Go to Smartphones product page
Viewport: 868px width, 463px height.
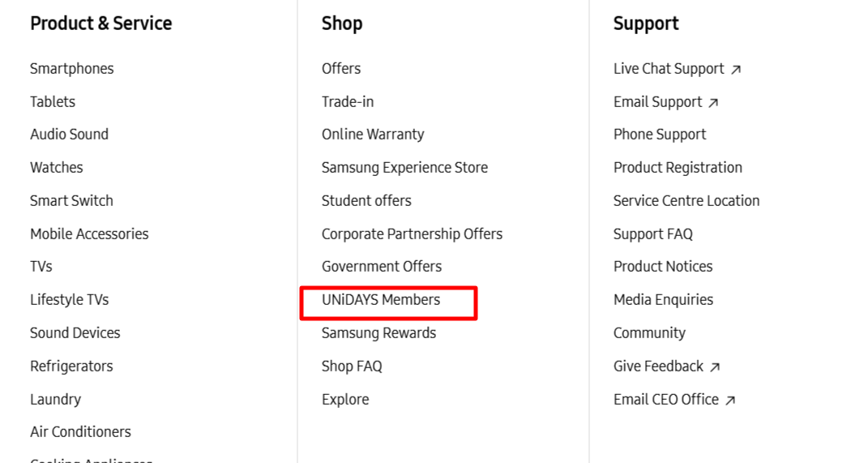coord(72,69)
